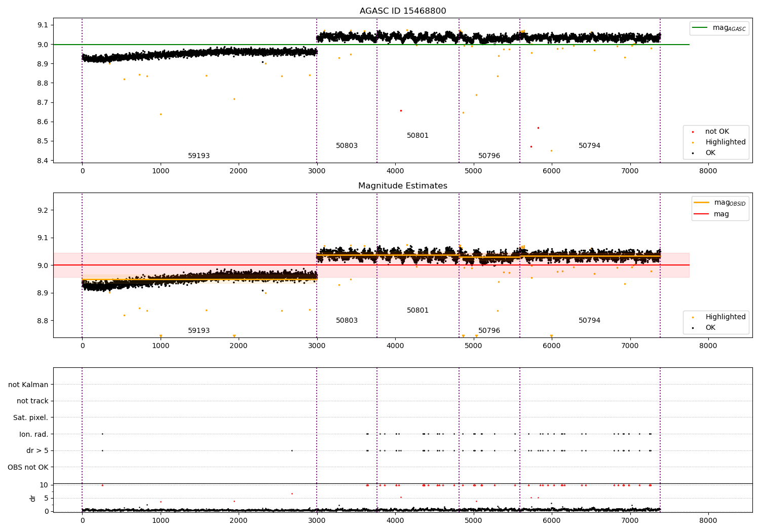
Task: Click the "OK" legend entry in top plot
Action: pyautogui.click(x=710, y=153)
